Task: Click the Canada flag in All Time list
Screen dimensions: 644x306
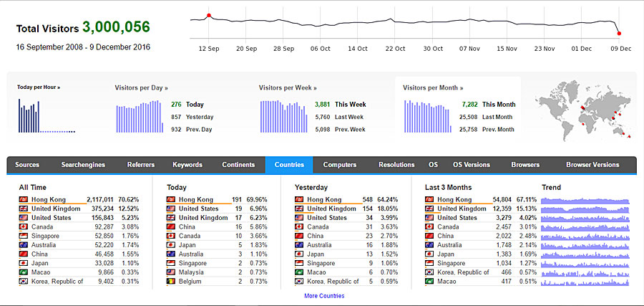Action: click(x=24, y=227)
